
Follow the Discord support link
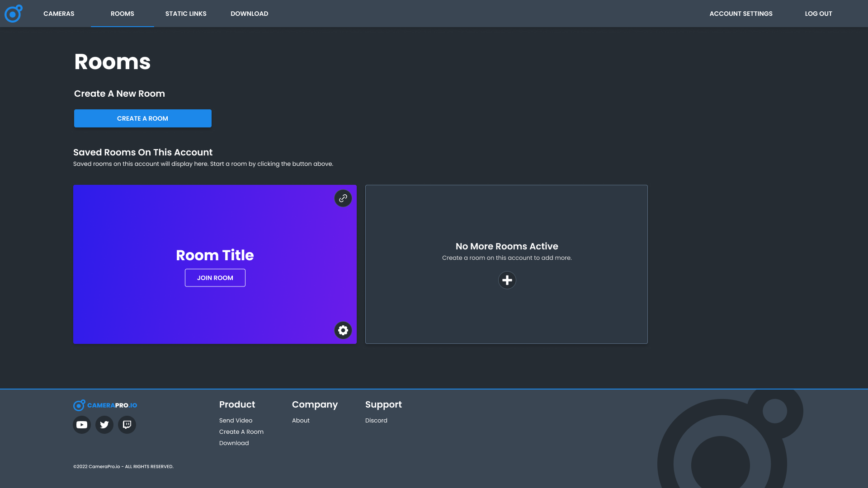pos(376,421)
